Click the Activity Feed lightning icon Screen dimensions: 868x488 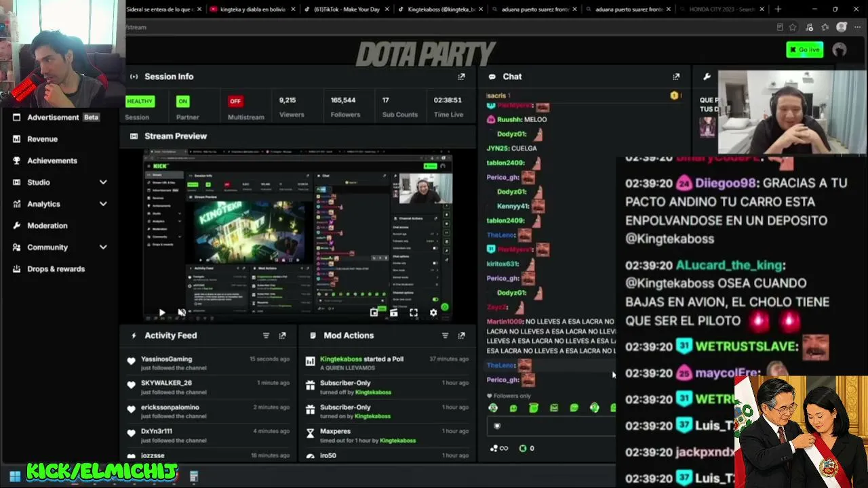[134, 335]
